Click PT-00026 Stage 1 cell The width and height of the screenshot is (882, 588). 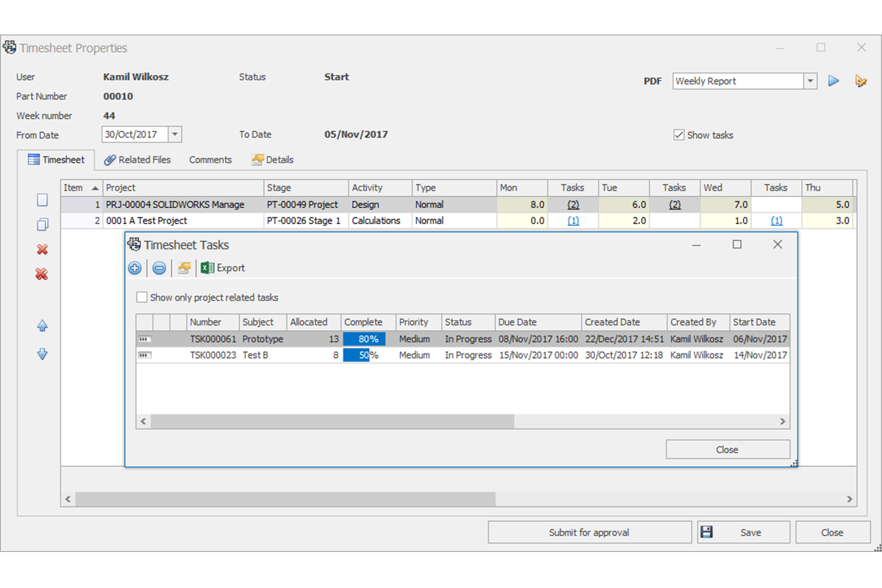306,221
